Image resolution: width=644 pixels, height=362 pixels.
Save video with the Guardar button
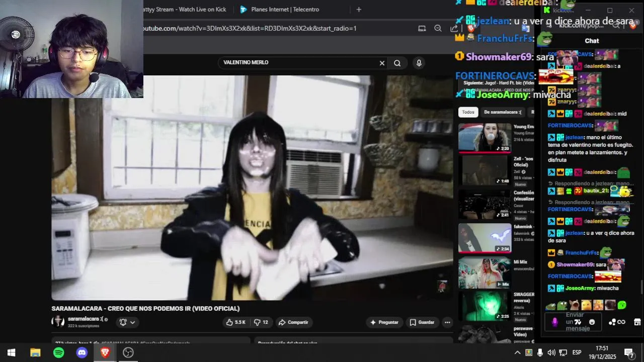[422, 322]
